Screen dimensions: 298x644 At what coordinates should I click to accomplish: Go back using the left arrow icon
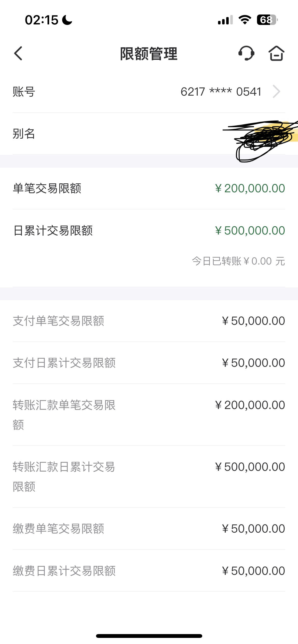[18, 53]
